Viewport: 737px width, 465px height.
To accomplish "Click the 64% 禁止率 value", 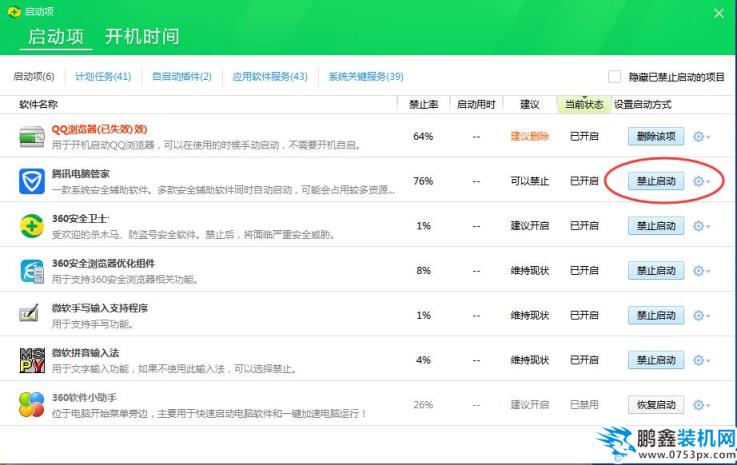I will click(x=423, y=136).
